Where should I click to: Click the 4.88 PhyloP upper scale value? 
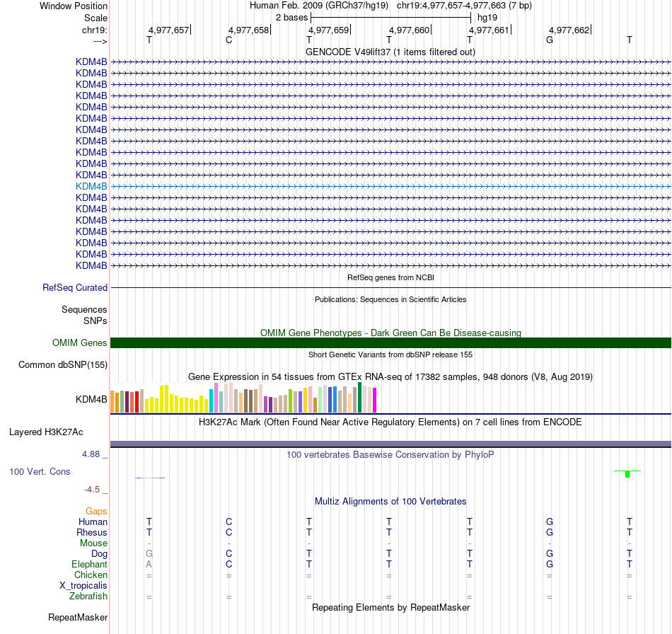pyautogui.click(x=91, y=454)
